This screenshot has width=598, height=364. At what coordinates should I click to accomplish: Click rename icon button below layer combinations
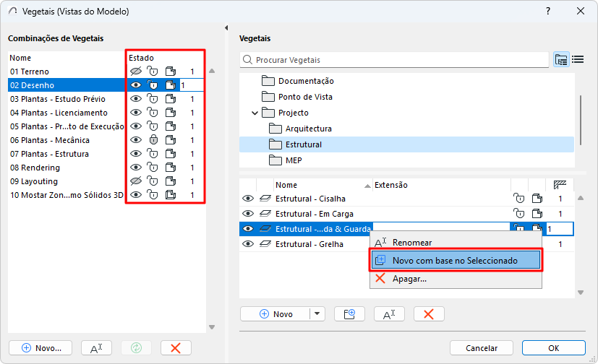tap(96, 347)
